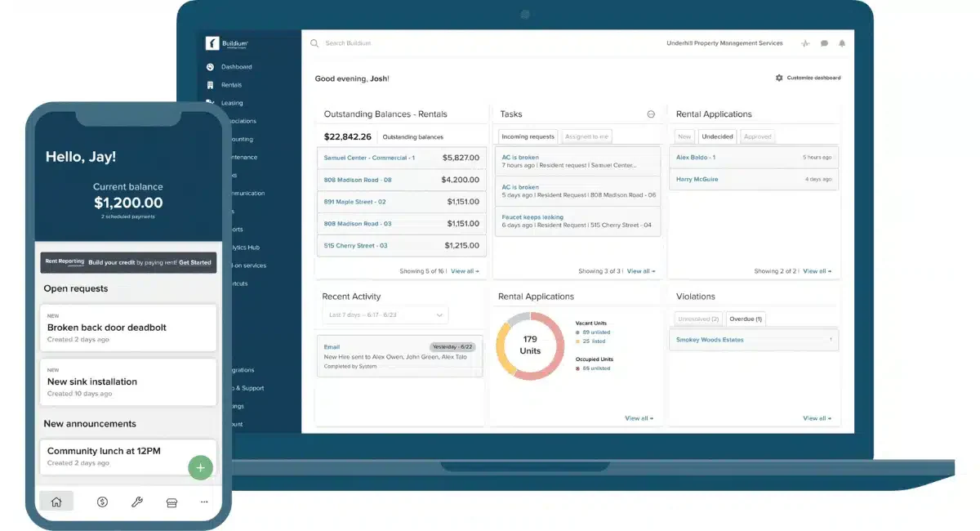Click 25 listed vacant units link
Image resolution: width=980 pixels, height=531 pixels.
[x=594, y=341]
